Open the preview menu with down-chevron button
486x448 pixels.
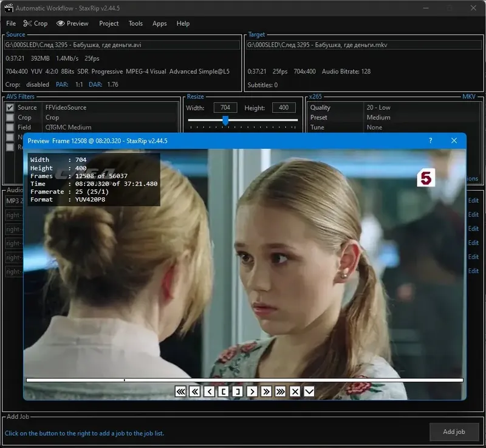tap(309, 392)
